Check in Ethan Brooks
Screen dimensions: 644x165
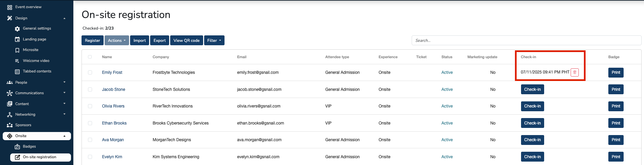click(532, 123)
